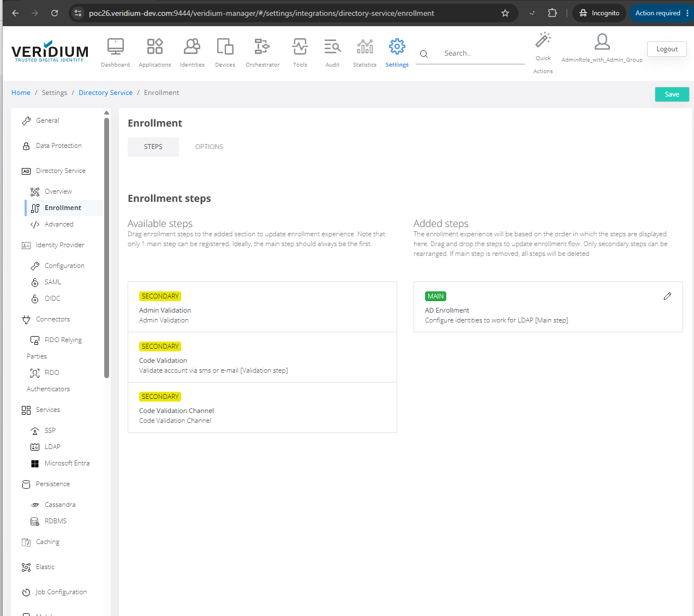The height and width of the screenshot is (616, 694).
Task: Open FIDO Relying Parties in sidebar
Action: pos(63,340)
